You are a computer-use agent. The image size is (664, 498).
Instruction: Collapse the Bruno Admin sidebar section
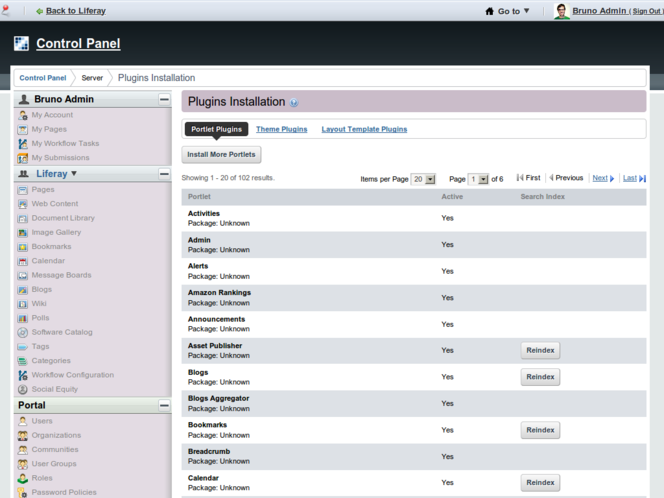pos(164,100)
